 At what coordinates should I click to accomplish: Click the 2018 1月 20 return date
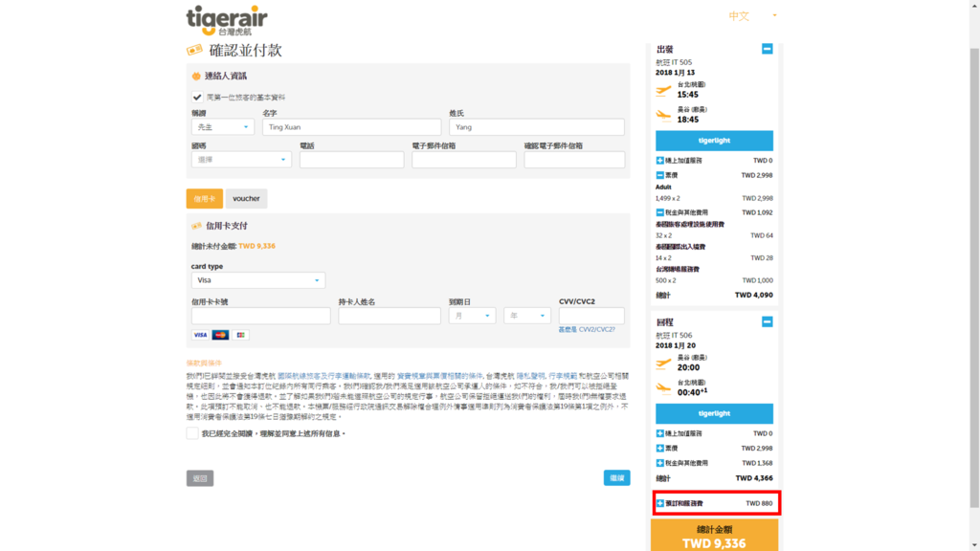tap(676, 345)
